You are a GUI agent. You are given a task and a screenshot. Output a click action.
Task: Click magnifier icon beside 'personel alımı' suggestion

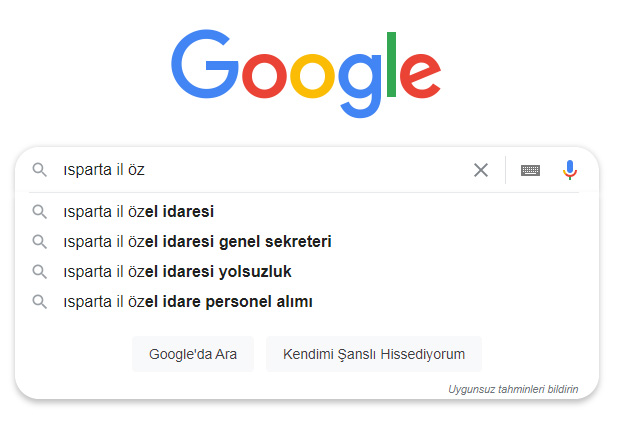40,301
